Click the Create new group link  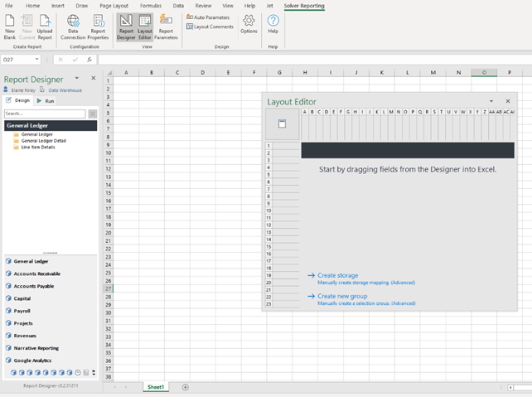click(341, 296)
